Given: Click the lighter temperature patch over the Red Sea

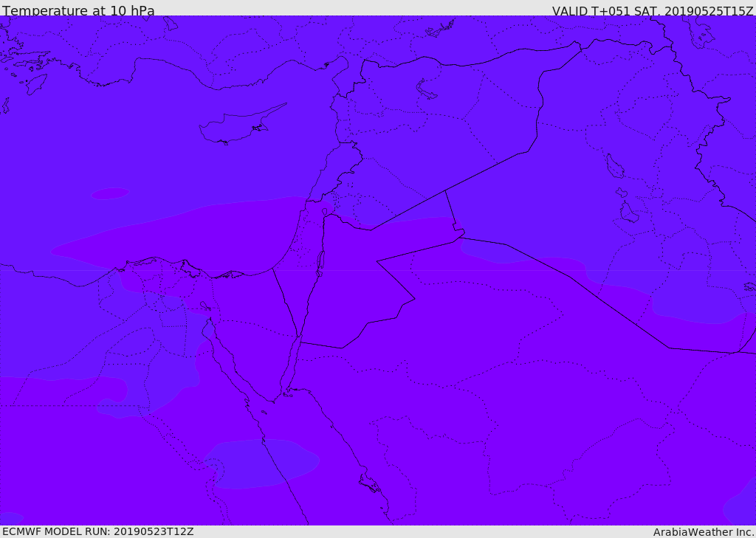Looking at the screenshot, I should click(x=261, y=463).
